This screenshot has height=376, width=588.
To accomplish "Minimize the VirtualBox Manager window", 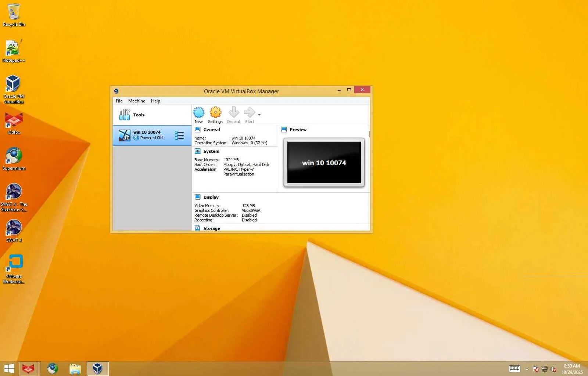I will tap(339, 90).
